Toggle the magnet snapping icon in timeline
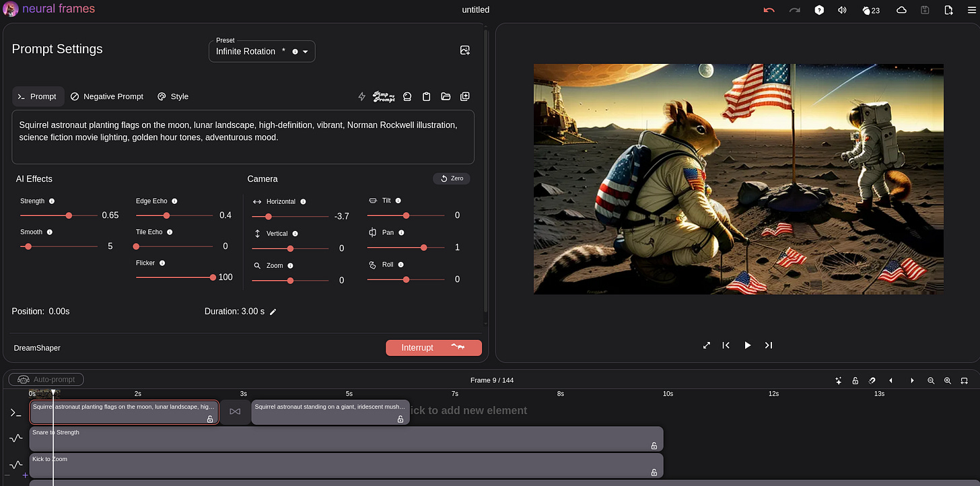Image resolution: width=980 pixels, height=486 pixels. [872, 380]
